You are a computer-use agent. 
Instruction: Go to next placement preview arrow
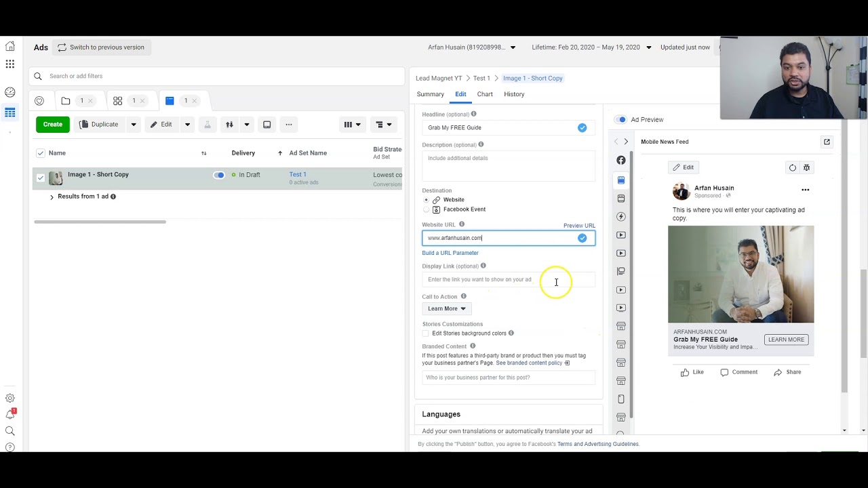pyautogui.click(x=626, y=142)
